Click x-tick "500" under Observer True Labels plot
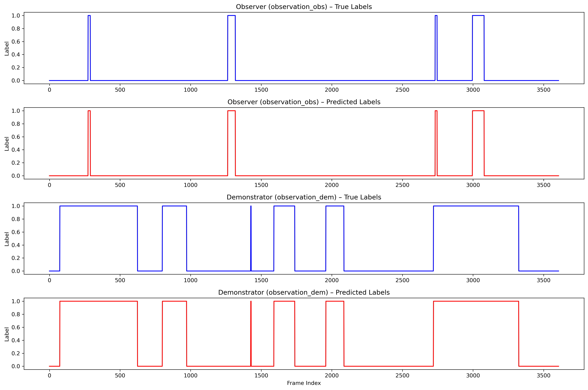Viewport: 588px width, 390px height. tap(120, 90)
